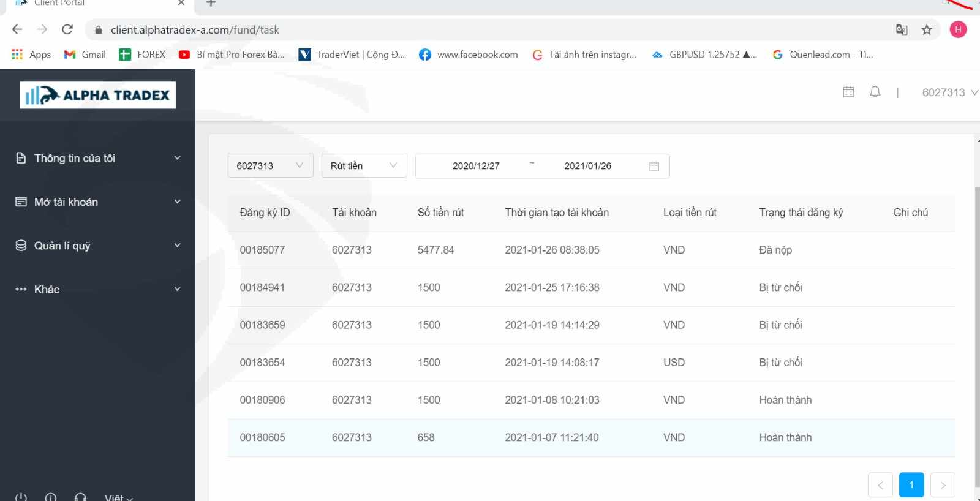Expand the account 6027313 filter dropdown
Viewport: 980px width, 501px height.
point(270,165)
